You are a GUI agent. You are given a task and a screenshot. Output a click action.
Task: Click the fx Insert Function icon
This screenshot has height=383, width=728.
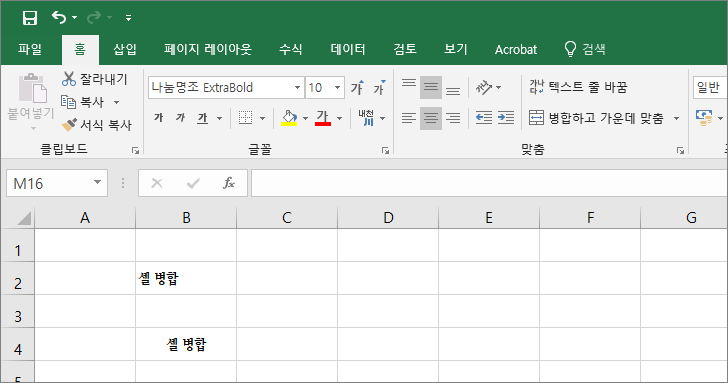(x=229, y=183)
